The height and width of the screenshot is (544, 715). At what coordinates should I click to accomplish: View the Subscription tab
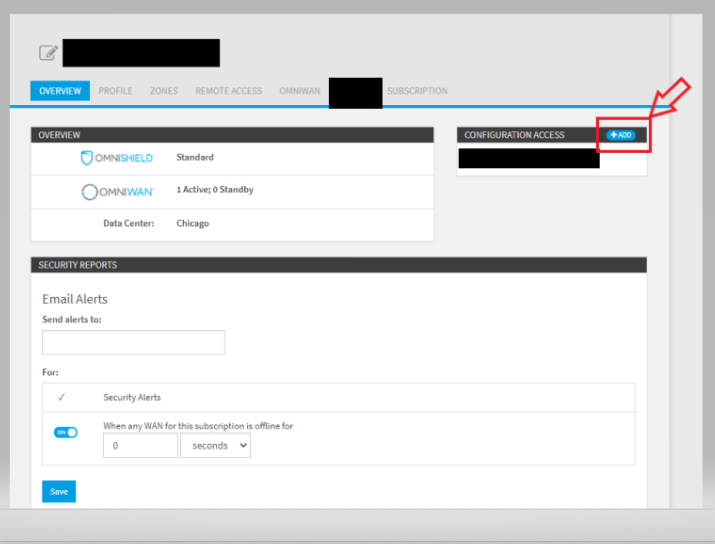click(417, 91)
